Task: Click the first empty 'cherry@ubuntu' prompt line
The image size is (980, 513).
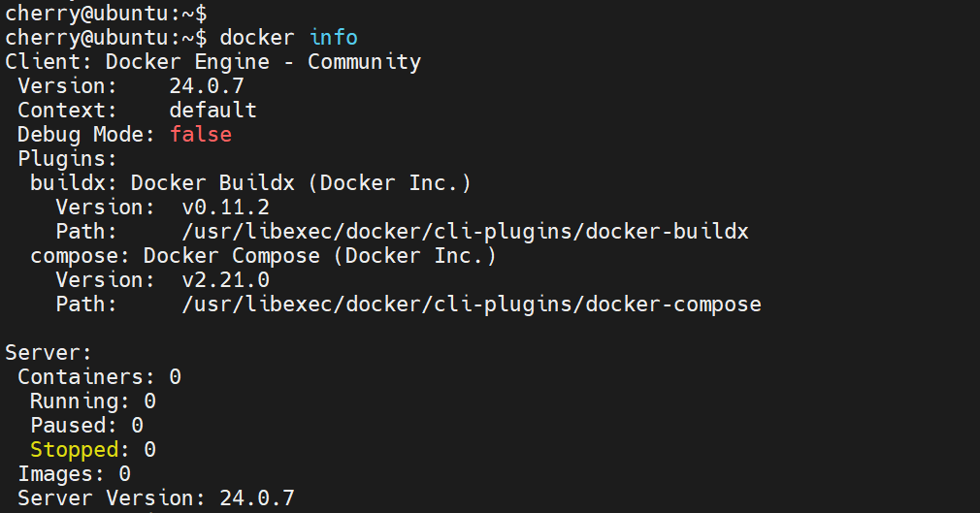Action: pos(105,14)
